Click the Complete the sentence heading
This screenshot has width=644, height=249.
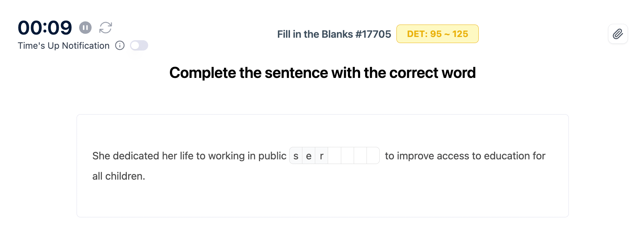(x=322, y=73)
